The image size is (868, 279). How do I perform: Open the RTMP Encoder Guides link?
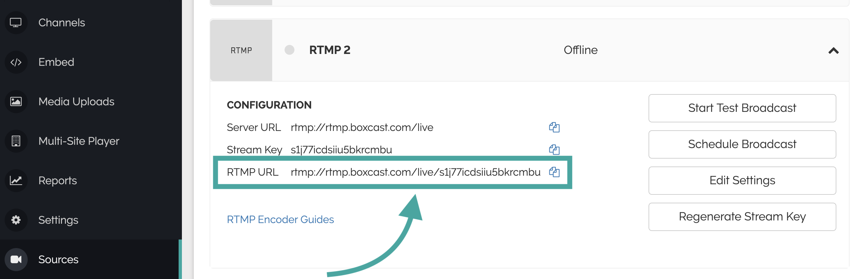click(280, 219)
